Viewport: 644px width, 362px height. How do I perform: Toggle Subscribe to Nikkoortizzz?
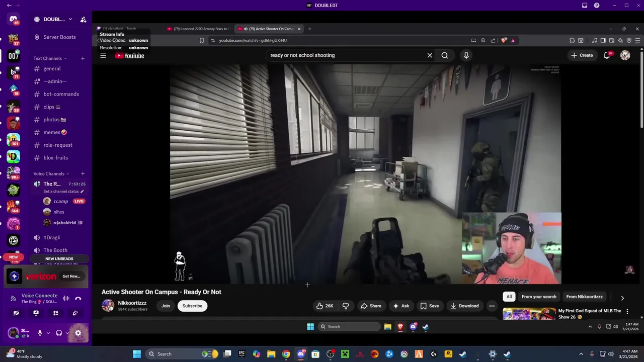coord(192,306)
